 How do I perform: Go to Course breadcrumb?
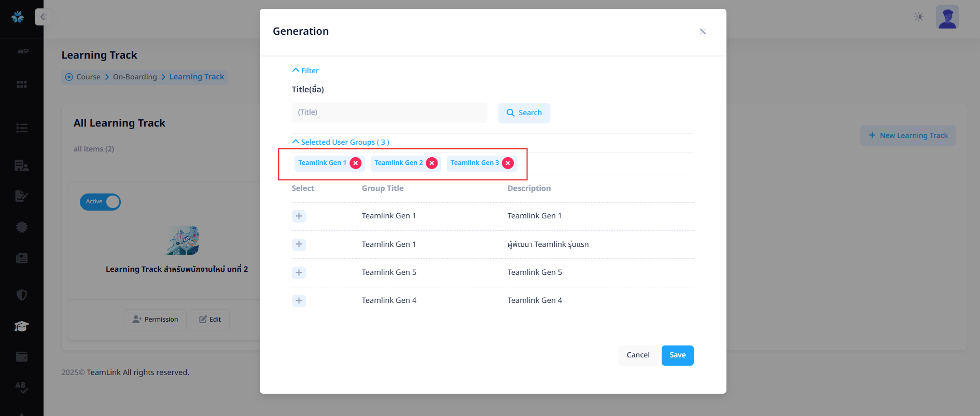point(88,77)
